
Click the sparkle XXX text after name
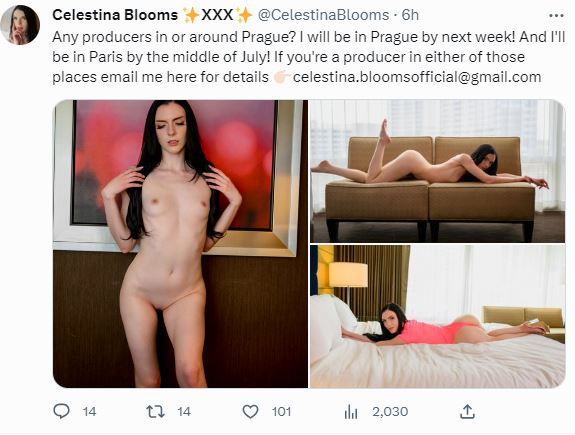point(217,15)
